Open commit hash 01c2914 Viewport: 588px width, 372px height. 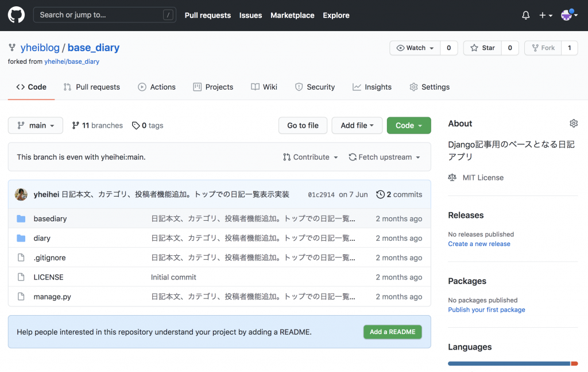pos(321,194)
